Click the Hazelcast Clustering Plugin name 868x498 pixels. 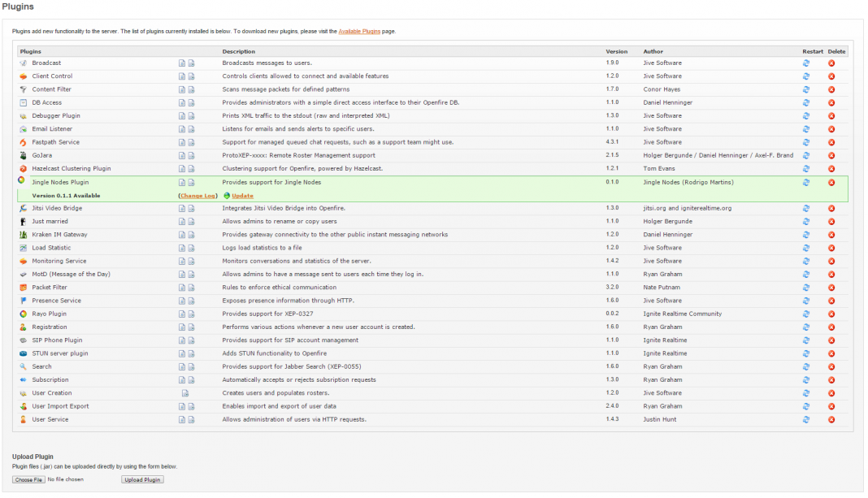point(72,169)
